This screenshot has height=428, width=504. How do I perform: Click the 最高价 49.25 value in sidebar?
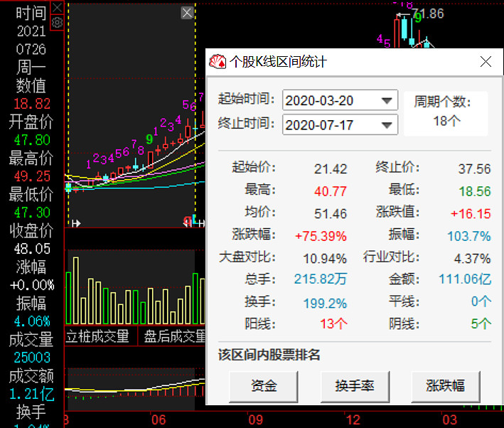[32, 176]
